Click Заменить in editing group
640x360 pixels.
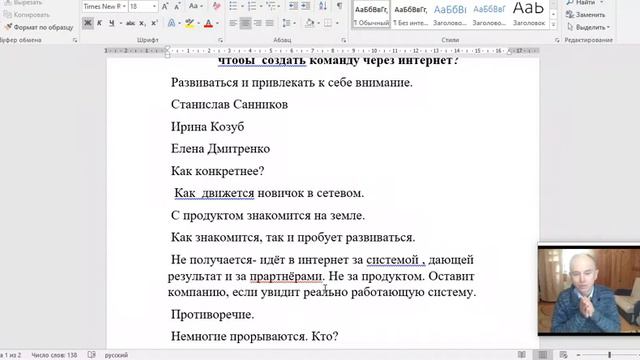(586, 15)
